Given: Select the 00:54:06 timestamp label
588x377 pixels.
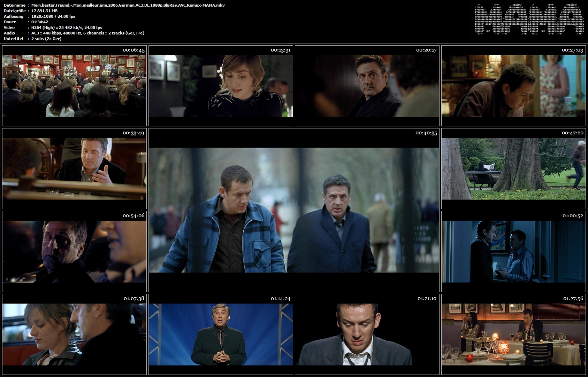Looking at the screenshot, I should click(133, 216).
